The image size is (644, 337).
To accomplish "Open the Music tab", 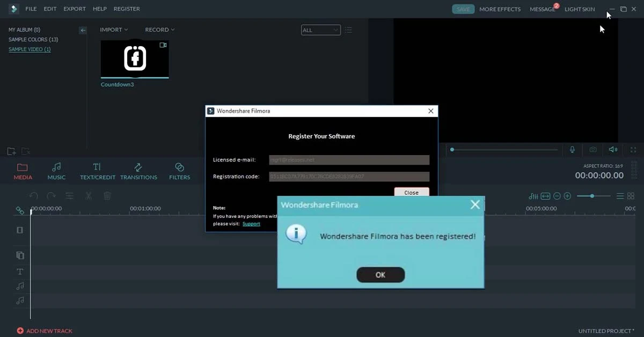I will tap(56, 171).
